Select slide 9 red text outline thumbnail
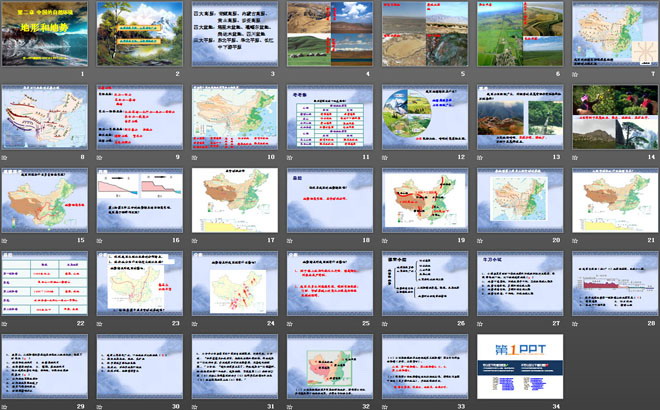The height and width of the screenshot is (410, 660). point(140,117)
